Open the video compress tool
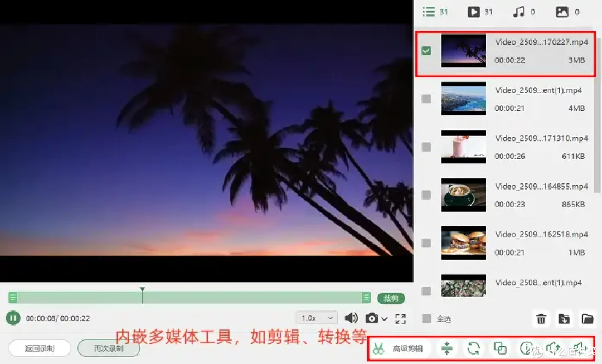The width and height of the screenshot is (602, 364). 446,348
